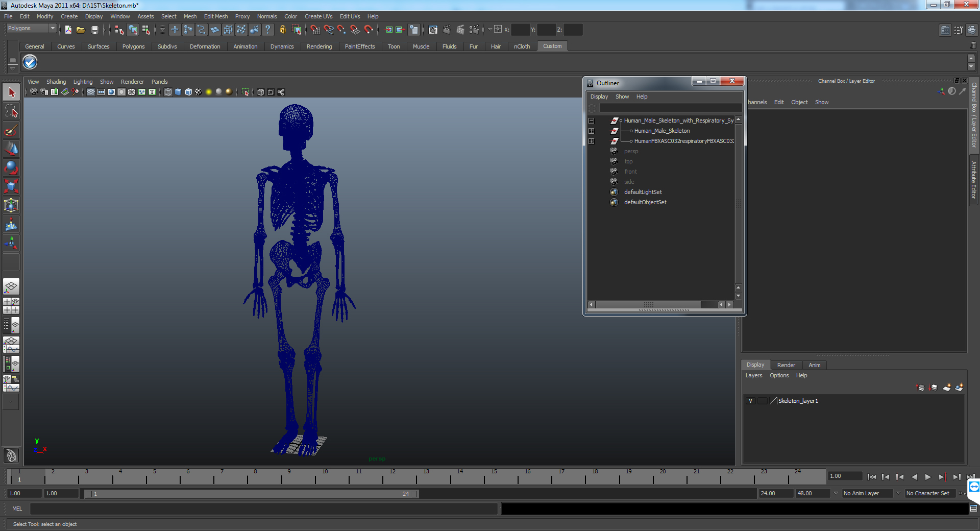This screenshot has height=531, width=980.
Task: Toggle wireframe shading in viewport panel
Action: pos(168,92)
